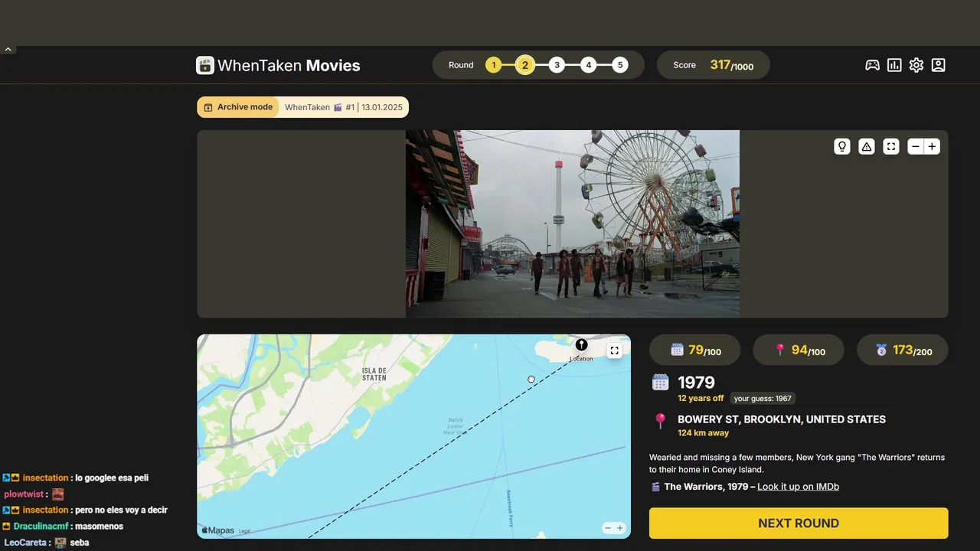
Task: Zoom out the map with minus button
Action: pos(608,528)
